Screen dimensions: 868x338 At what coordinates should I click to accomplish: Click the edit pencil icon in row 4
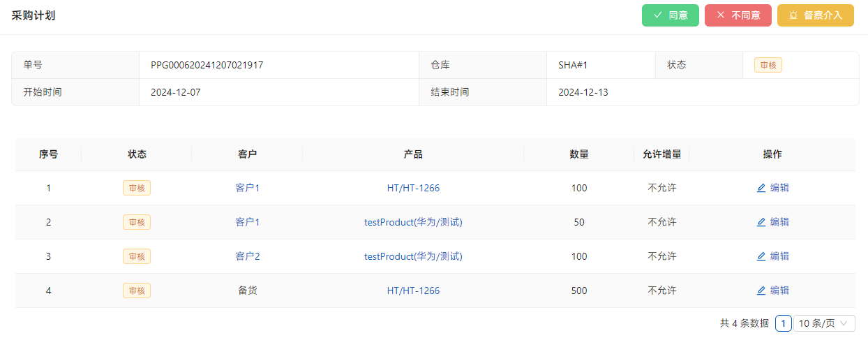761,291
